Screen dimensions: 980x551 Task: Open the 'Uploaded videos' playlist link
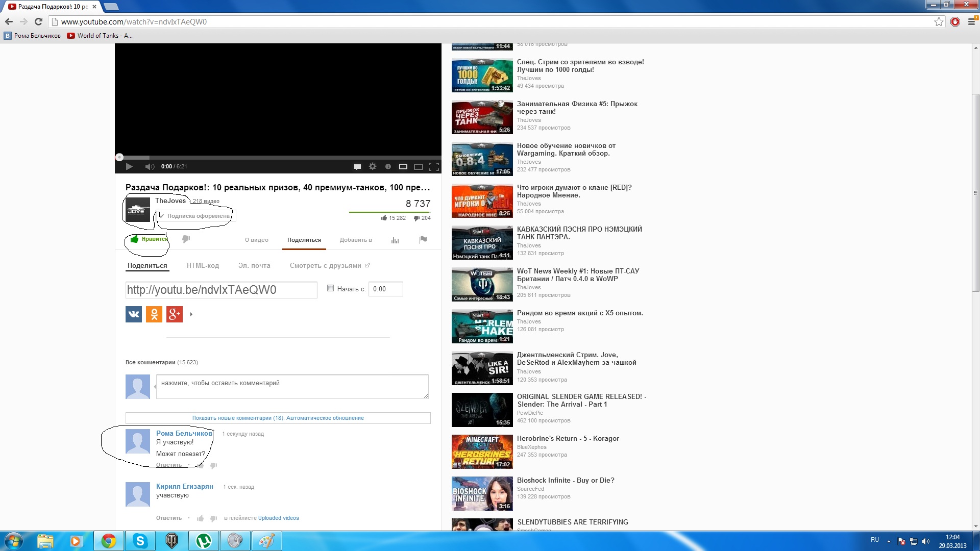pos(279,518)
